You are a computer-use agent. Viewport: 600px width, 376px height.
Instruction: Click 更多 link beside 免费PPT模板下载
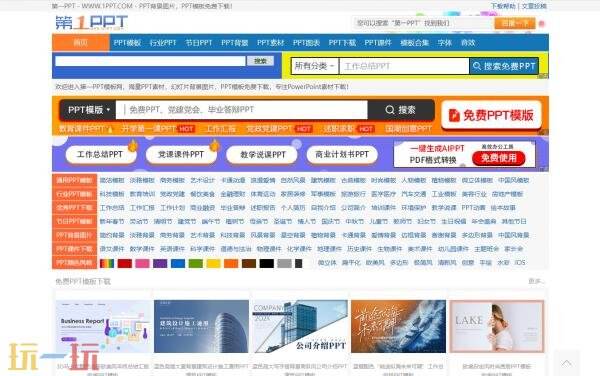pyautogui.click(x=535, y=281)
